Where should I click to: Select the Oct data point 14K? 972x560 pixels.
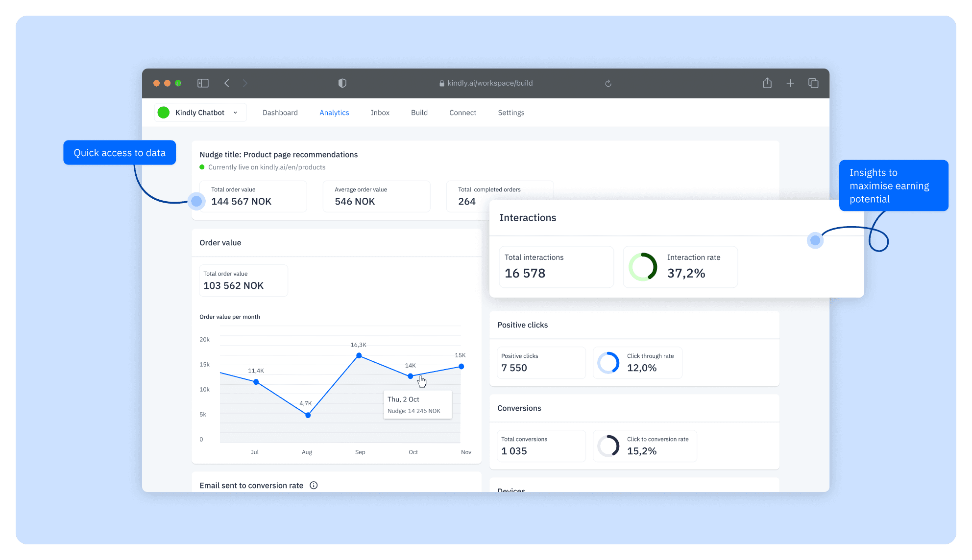[x=411, y=376]
